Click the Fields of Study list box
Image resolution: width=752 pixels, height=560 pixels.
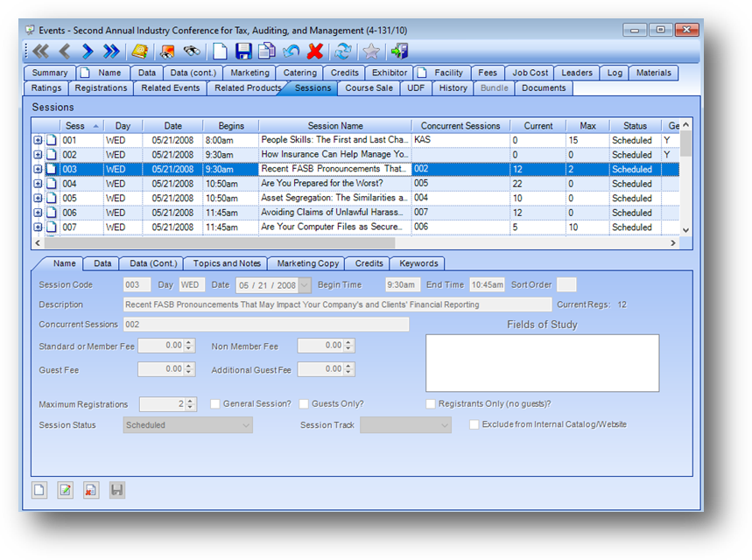(x=543, y=363)
